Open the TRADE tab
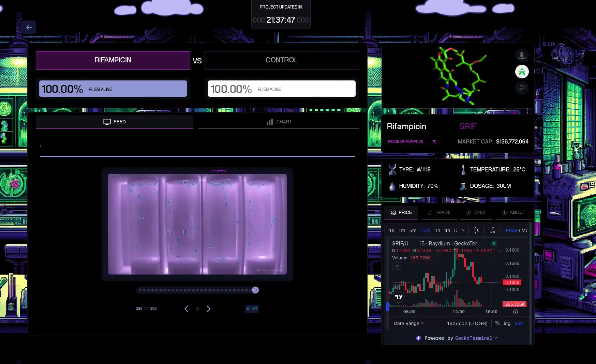The height and width of the screenshot is (364, 596). 439,213
